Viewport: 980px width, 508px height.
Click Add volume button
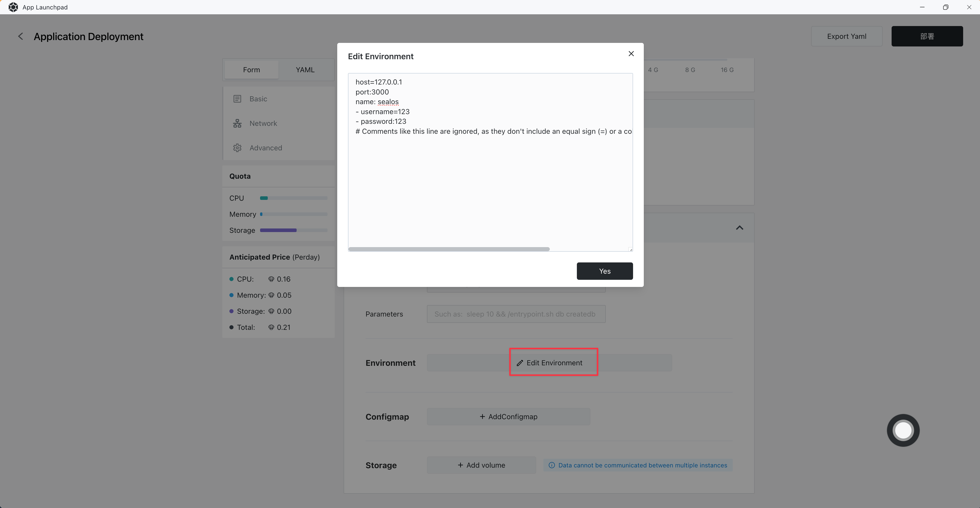tap(481, 465)
